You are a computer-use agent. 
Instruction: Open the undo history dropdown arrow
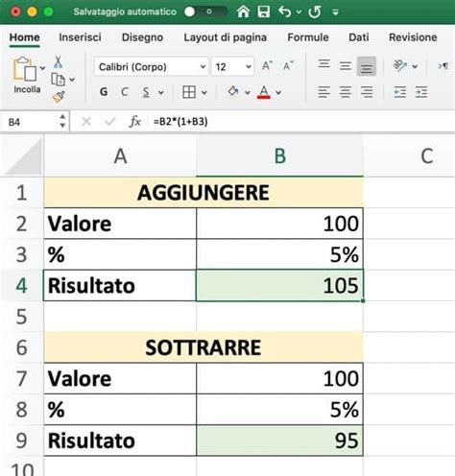pyautogui.click(x=299, y=12)
